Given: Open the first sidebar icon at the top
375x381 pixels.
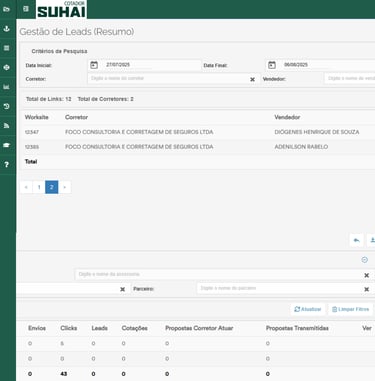Looking at the screenshot, I should [6, 9].
